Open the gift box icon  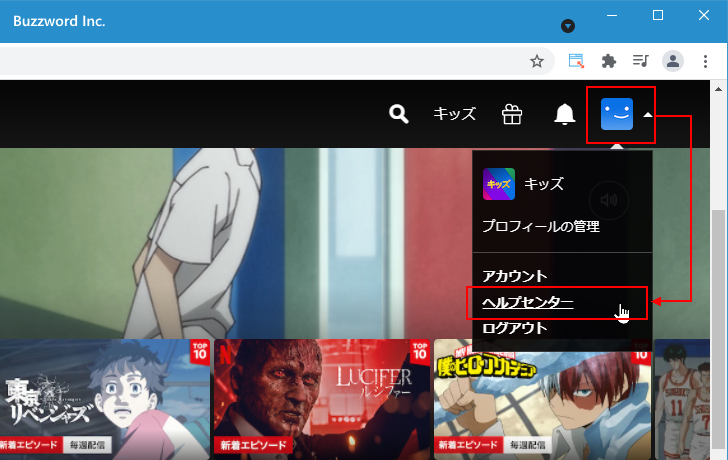512,114
